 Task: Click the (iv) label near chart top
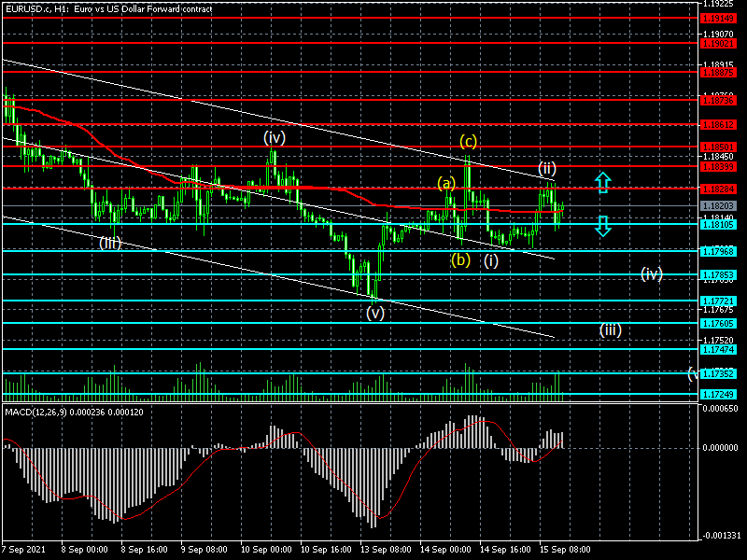pos(274,137)
